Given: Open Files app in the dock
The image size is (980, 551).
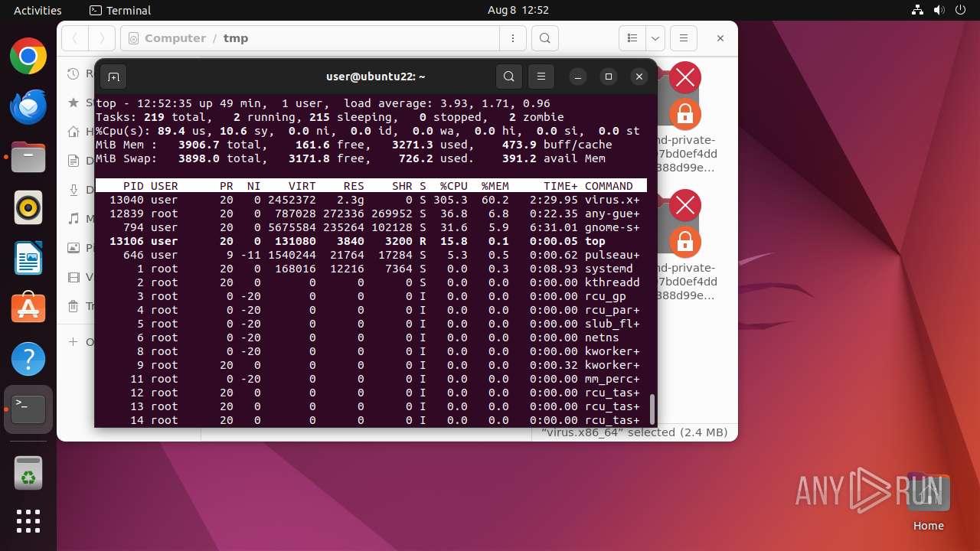Looking at the screenshot, I should click(28, 157).
